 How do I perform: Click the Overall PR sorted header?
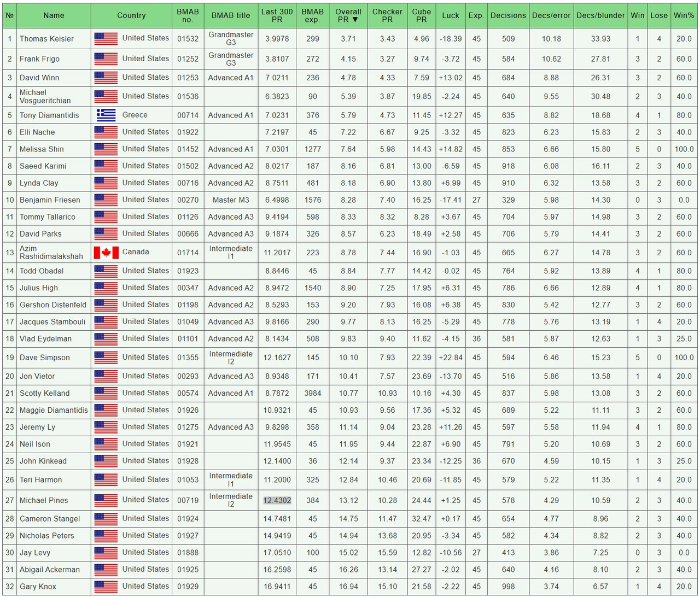tap(348, 15)
